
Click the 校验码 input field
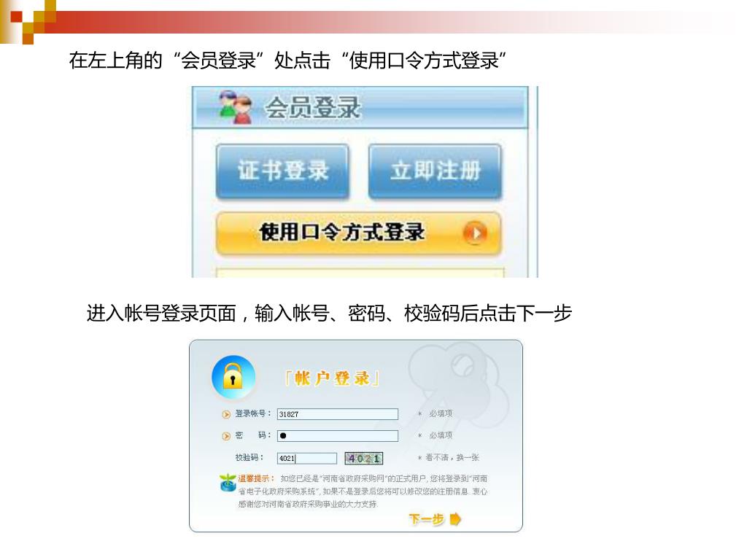pos(307,458)
